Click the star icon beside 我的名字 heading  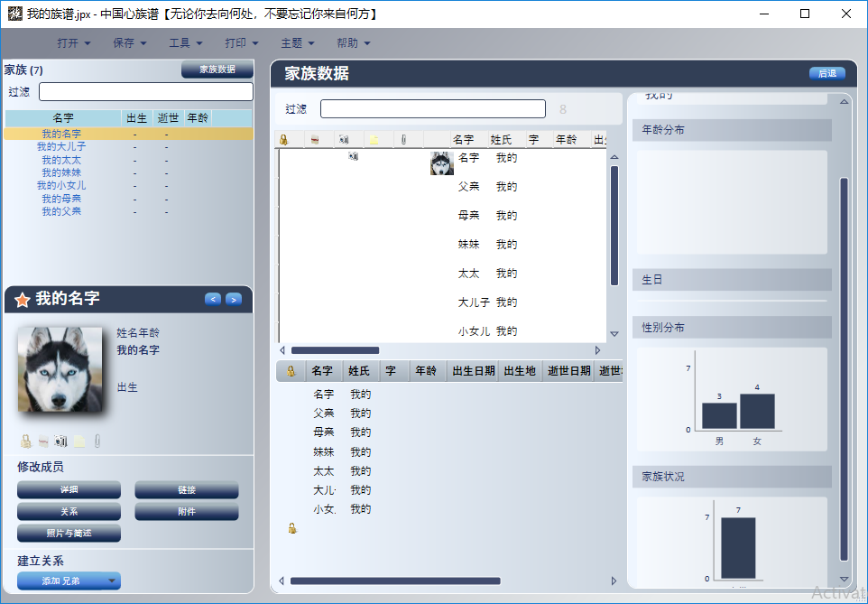click(x=23, y=300)
